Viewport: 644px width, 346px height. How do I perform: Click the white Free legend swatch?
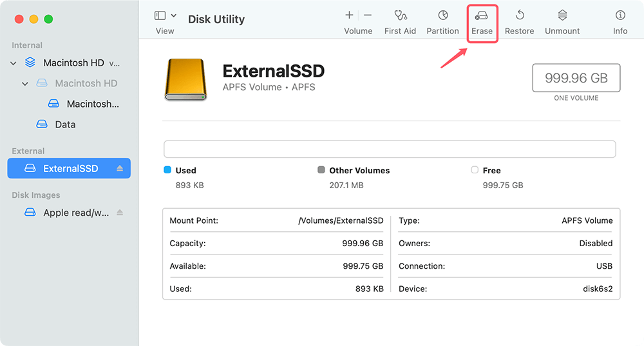[x=475, y=170]
